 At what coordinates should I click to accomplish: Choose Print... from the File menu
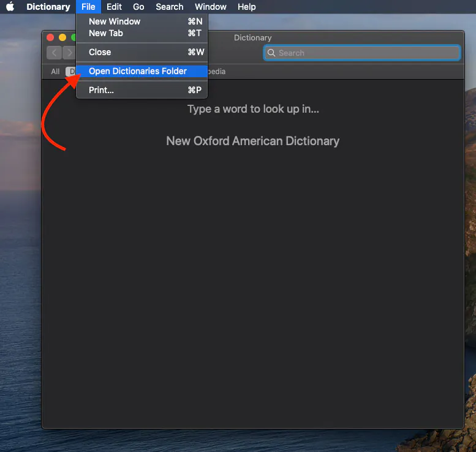pos(101,90)
